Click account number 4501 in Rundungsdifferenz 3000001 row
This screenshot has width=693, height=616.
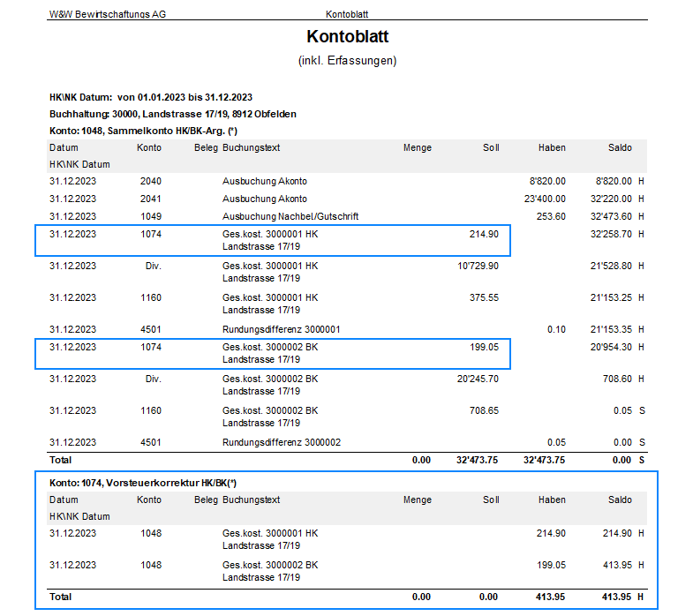(151, 330)
